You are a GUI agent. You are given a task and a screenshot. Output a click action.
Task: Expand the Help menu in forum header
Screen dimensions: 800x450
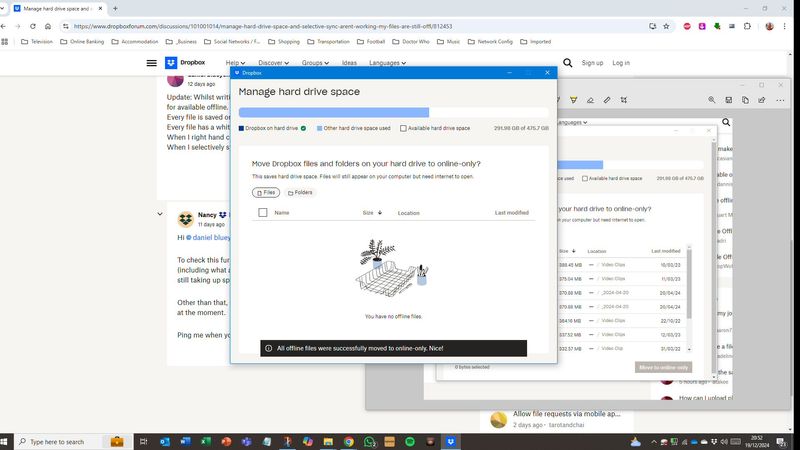[235, 63]
